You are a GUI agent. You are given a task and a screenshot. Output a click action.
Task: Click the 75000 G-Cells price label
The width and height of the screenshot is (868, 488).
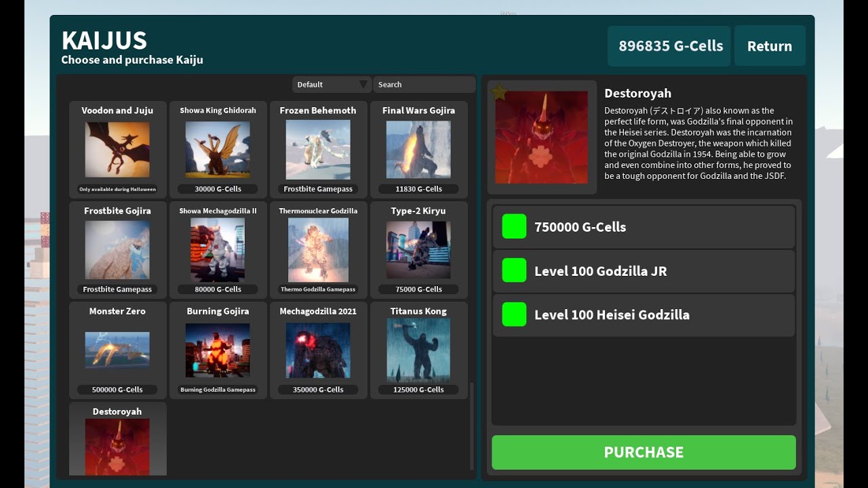pyautogui.click(x=418, y=289)
